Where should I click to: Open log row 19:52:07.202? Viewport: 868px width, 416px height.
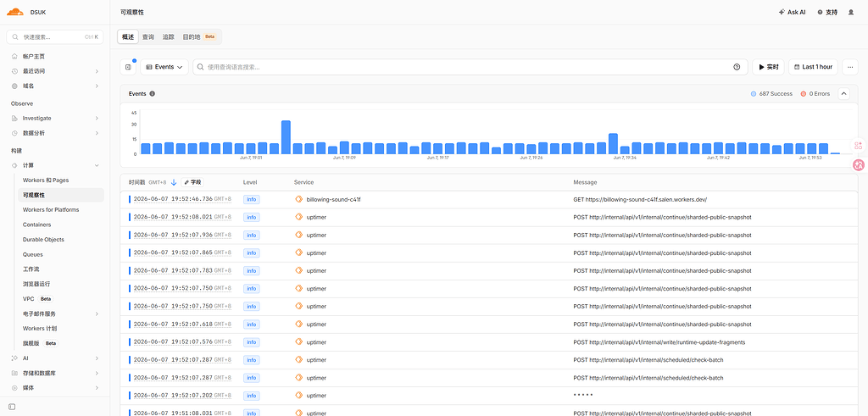click(489, 396)
